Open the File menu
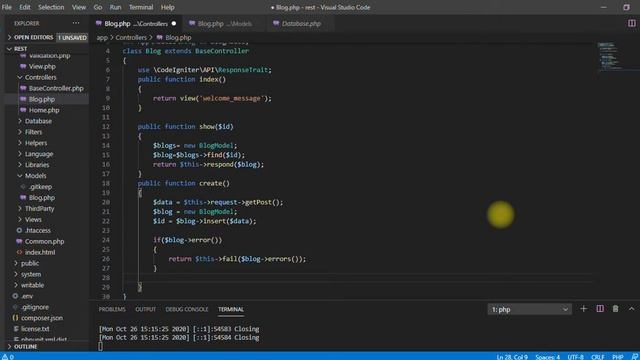Viewport: 640px width, 360px height. click(x=7, y=7)
